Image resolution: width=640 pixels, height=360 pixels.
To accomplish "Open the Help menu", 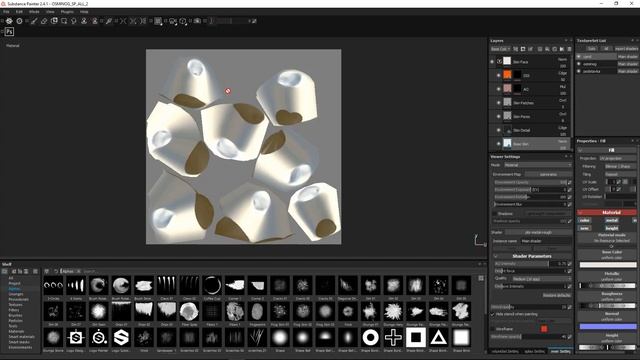I will pyautogui.click(x=84, y=12).
